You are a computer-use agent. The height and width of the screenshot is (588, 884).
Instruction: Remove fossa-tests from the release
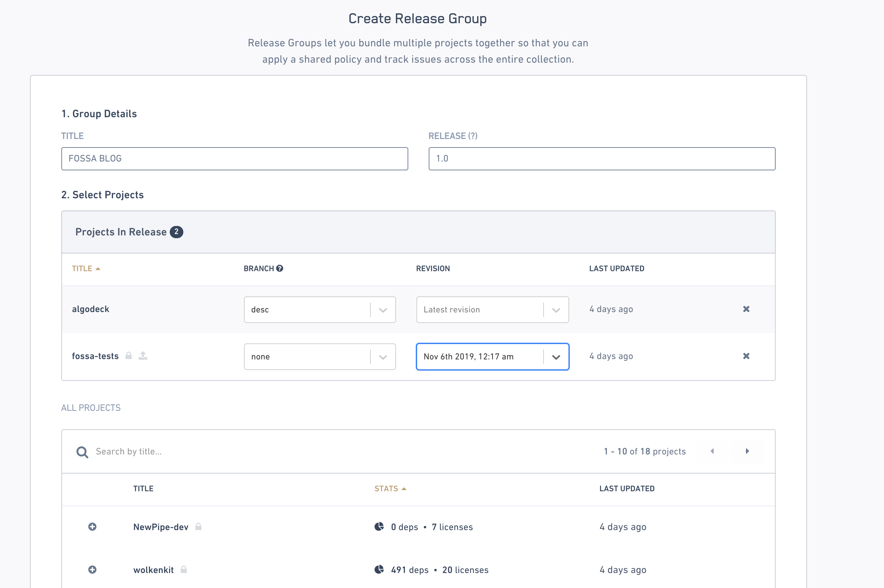click(746, 356)
